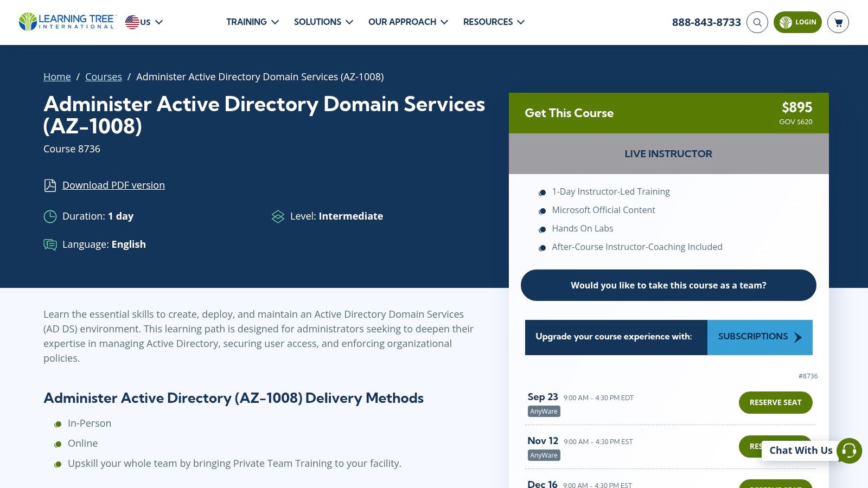This screenshot has width=868, height=488.
Task: Expand the Solutions menu
Action: tap(323, 22)
